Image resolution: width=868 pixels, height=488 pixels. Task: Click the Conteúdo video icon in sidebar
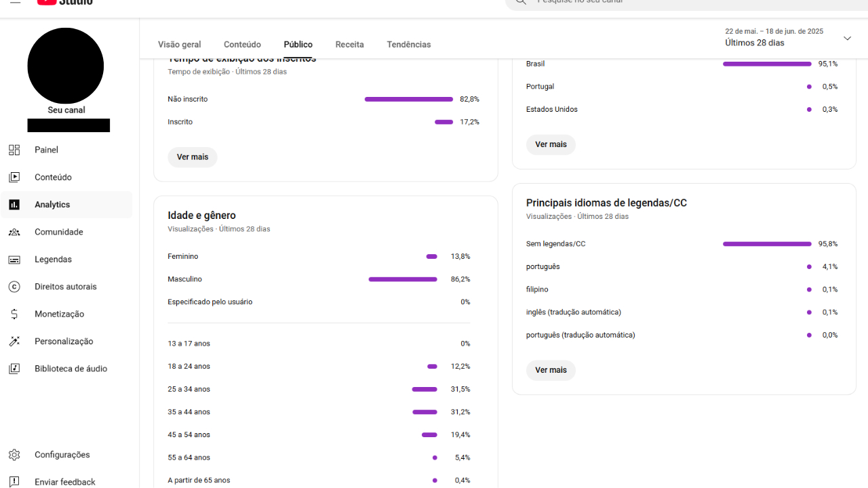coord(14,177)
